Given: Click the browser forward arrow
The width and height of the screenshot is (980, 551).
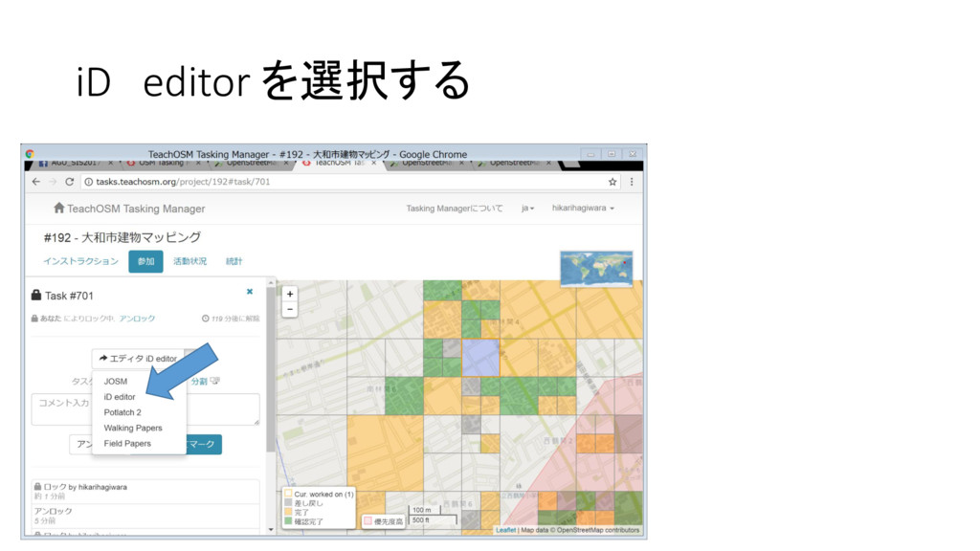Looking at the screenshot, I should 54,182.
